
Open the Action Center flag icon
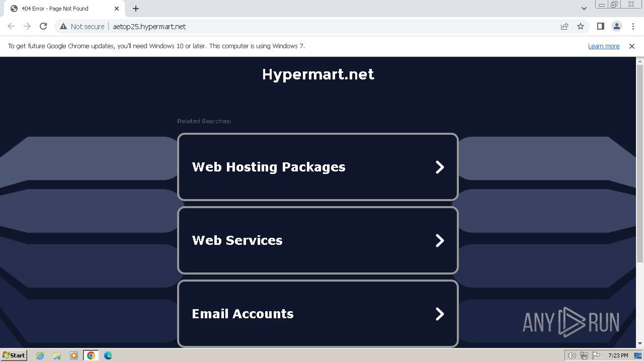point(596,355)
